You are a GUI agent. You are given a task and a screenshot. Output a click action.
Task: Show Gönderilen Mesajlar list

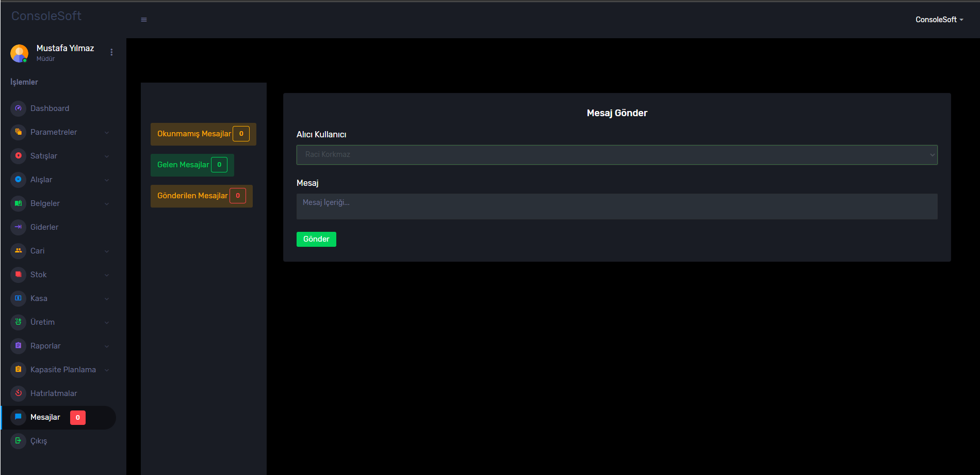tap(202, 196)
